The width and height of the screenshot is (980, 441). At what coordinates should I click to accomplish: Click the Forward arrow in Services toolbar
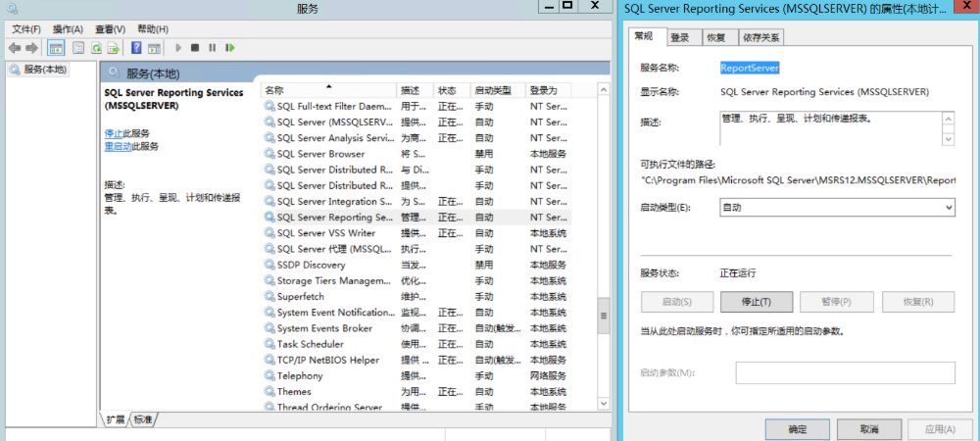click(31, 48)
